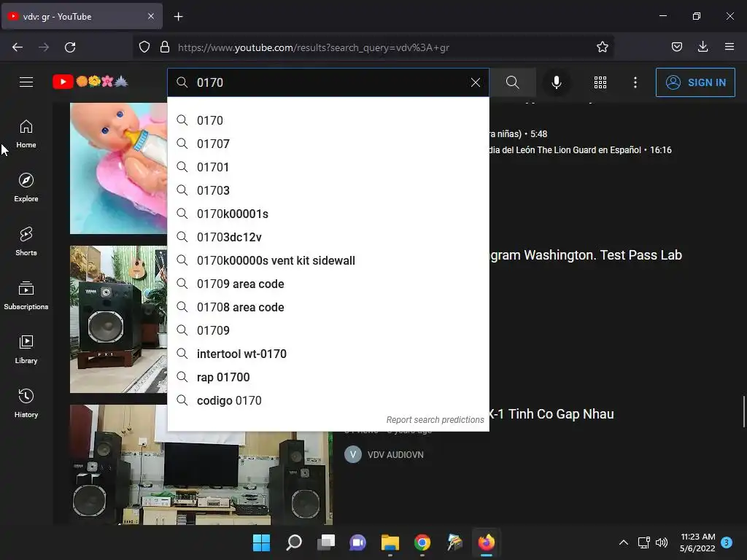Open tracking protection shield icon
This screenshot has width=747, height=560.
coord(144,47)
